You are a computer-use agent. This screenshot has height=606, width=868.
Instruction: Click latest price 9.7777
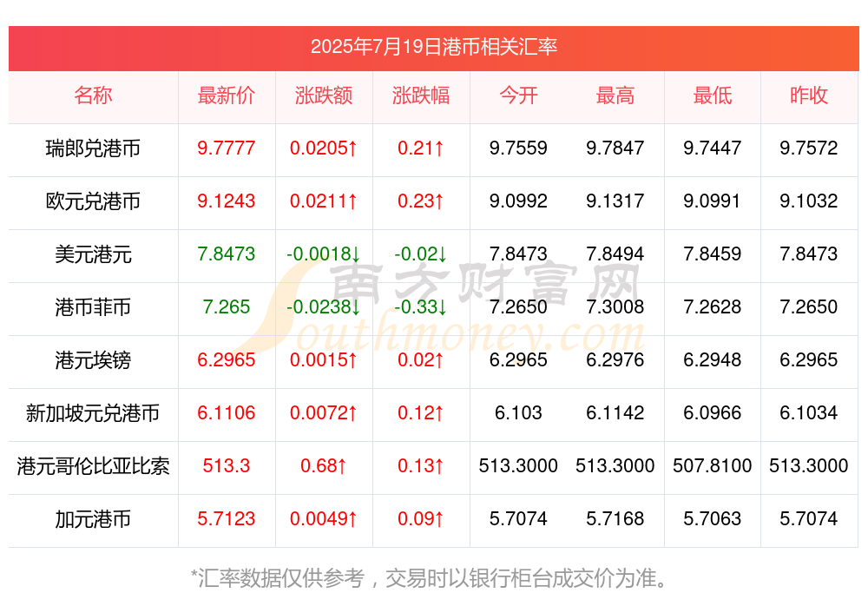(226, 148)
